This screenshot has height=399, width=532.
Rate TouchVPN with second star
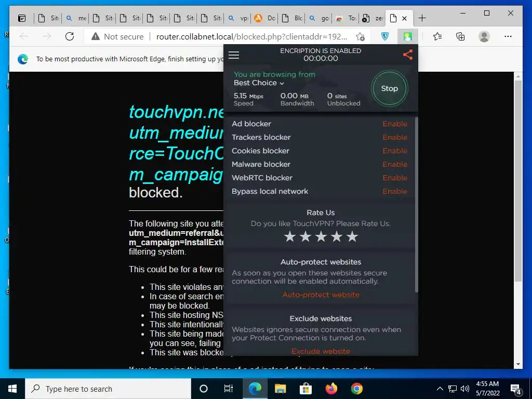(x=305, y=236)
